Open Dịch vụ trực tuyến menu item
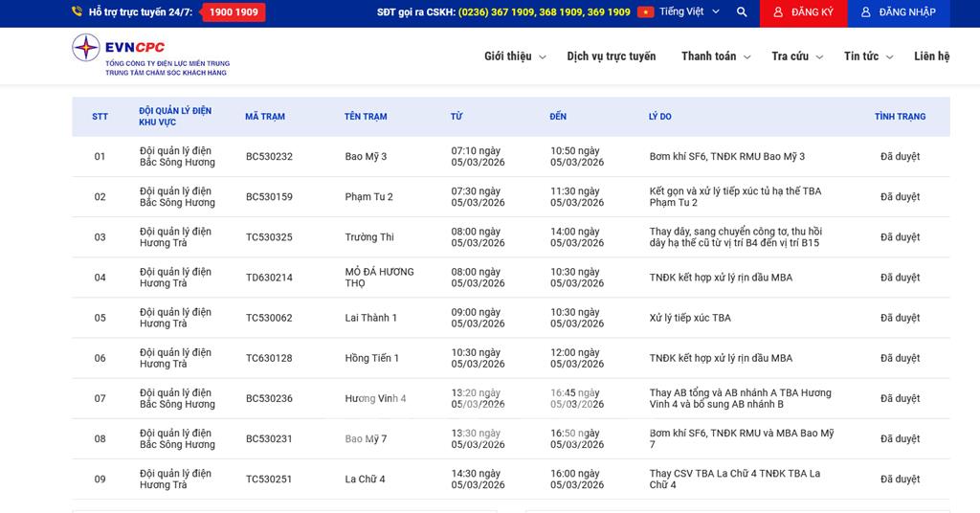The image size is (980, 513). (x=612, y=56)
